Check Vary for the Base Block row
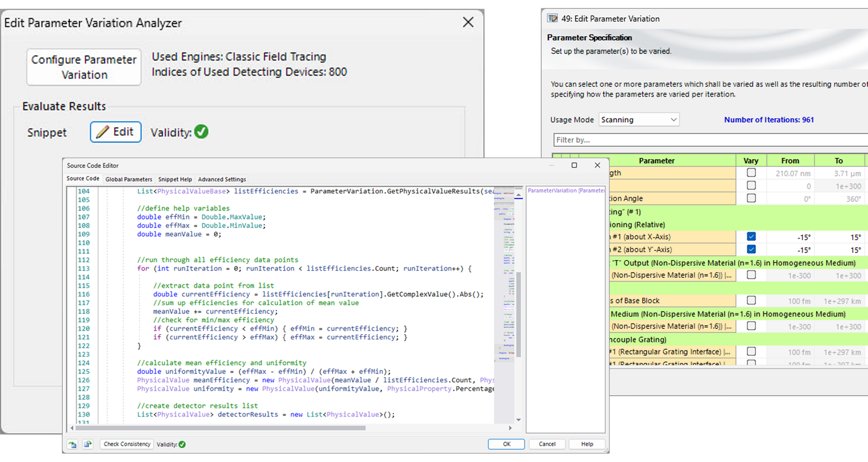Screen dimensions: 868x462 (x=751, y=300)
